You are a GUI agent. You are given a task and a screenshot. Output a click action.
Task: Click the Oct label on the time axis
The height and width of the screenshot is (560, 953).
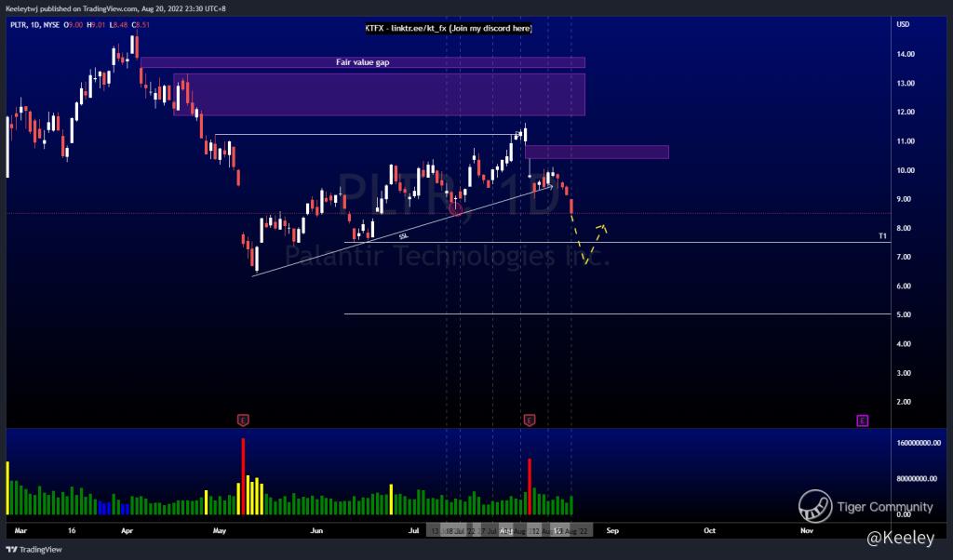[709, 531]
